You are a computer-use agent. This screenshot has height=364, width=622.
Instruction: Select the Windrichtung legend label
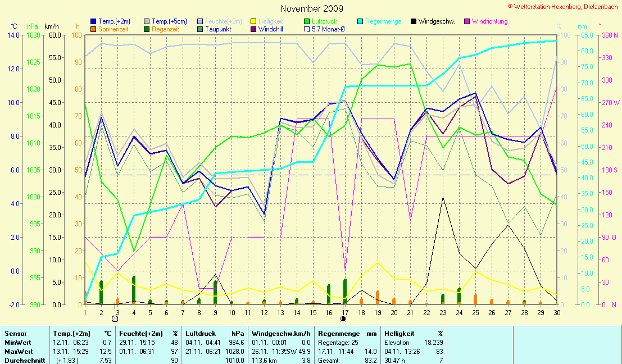click(489, 21)
